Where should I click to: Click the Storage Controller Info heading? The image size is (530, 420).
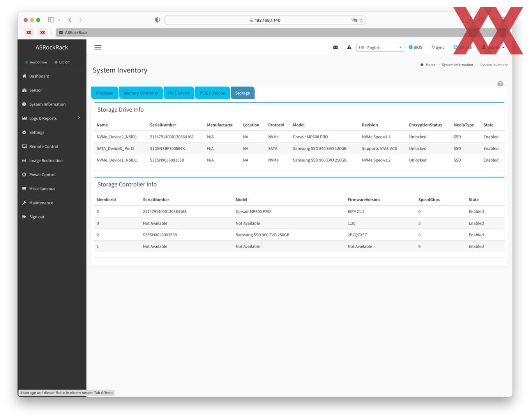(x=127, y=185)
